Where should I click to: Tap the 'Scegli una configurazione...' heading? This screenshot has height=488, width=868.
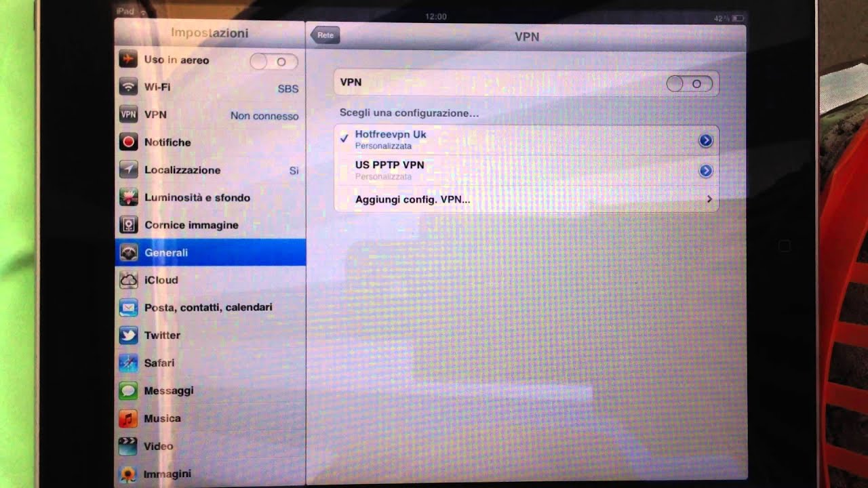(x=409, y=113)
